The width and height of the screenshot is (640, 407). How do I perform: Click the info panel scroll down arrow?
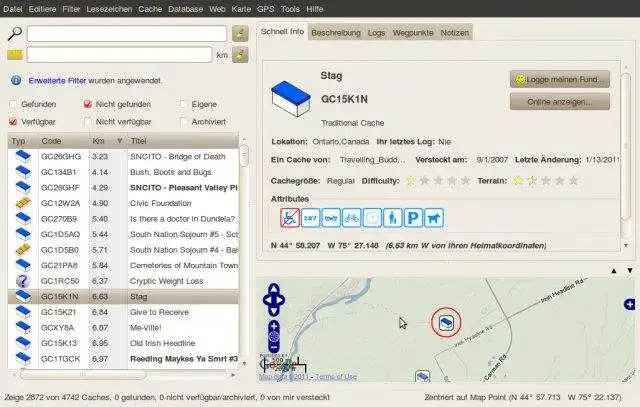click(x=626, y=245)
